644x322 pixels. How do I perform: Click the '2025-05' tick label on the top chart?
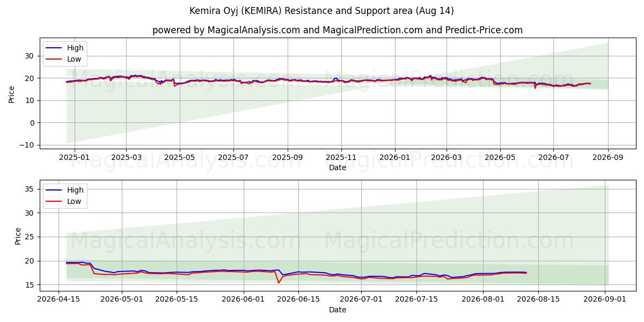pos(180,158)
